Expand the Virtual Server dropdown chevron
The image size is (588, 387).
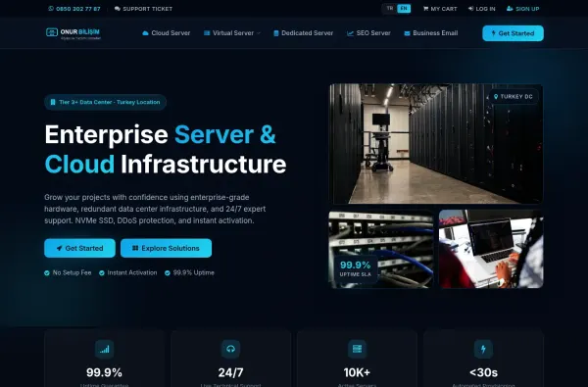259,33
